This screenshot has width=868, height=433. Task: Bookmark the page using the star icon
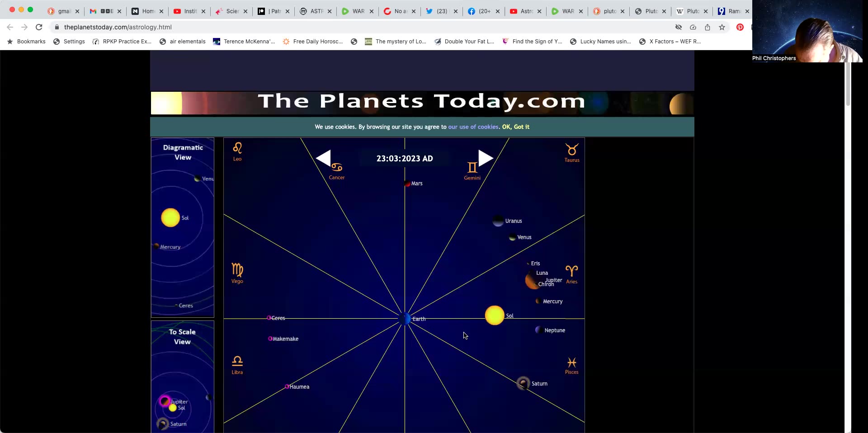[722, 27]
